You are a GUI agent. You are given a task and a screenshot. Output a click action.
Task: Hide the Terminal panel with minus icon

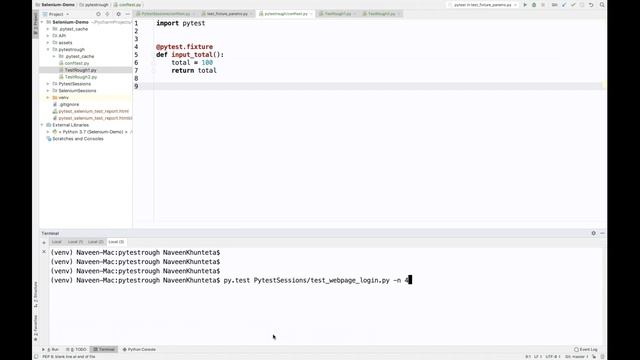coord(602,233)
